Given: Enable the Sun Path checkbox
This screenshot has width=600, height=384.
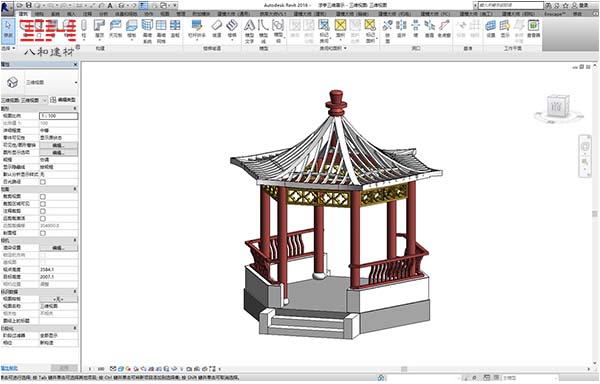Looking at the screenshot, I should [43, 182].
